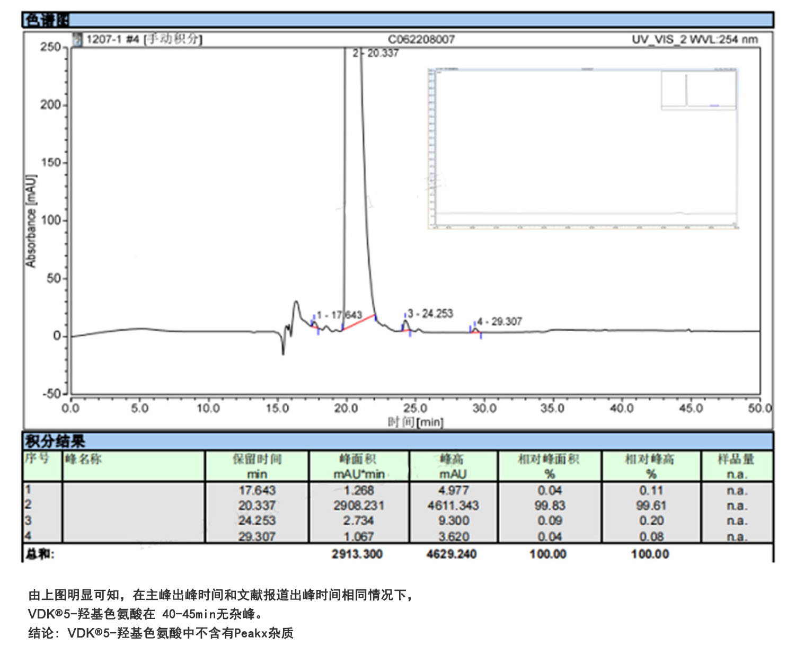Click the relative area value 99.83

tap(550, 506)
